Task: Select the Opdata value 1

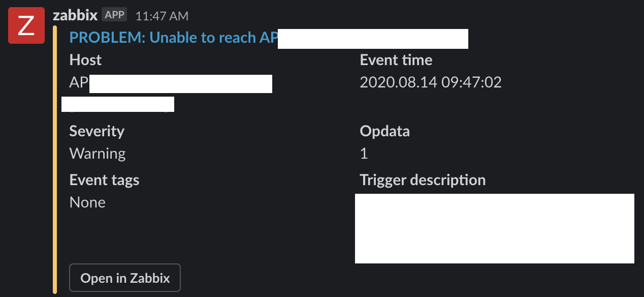Action: [x=364, y=154]
